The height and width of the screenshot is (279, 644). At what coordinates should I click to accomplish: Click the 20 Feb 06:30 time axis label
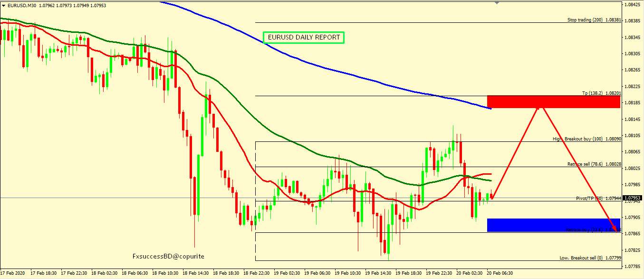pos(499,274)
